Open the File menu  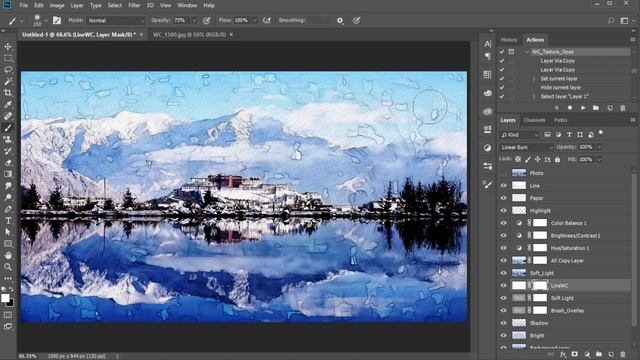(x=24, y=5)
